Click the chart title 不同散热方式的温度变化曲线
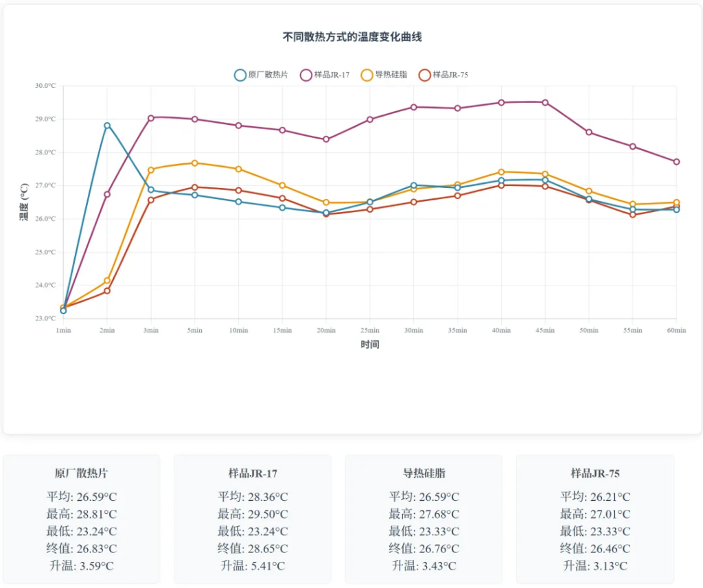The width and height of the screenshot is (703, 588). 352,37
